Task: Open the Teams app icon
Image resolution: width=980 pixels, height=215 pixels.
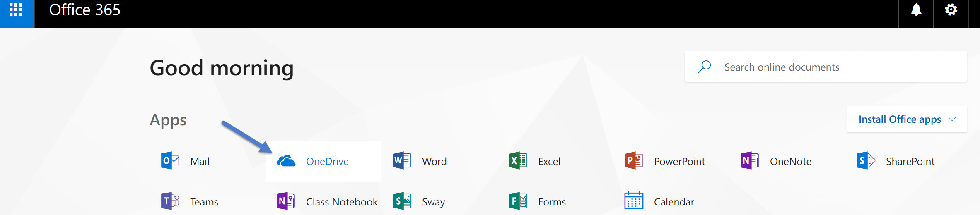Action: point(170,201)
